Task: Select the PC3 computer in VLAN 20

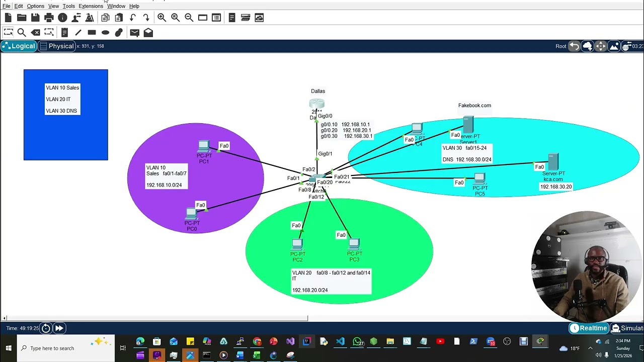Action: point(354,244)
